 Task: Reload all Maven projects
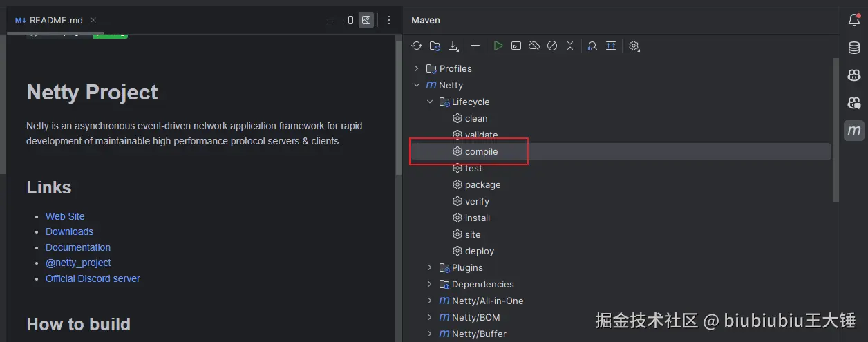click(x=416, y=46)
